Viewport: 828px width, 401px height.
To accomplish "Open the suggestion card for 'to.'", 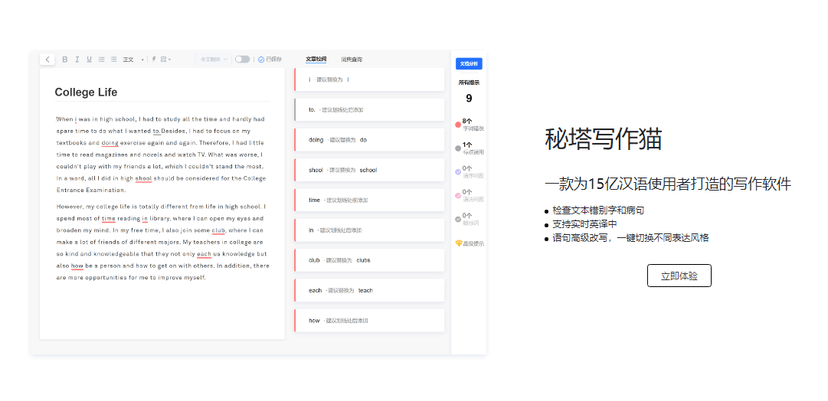I will tap(369, 109).
